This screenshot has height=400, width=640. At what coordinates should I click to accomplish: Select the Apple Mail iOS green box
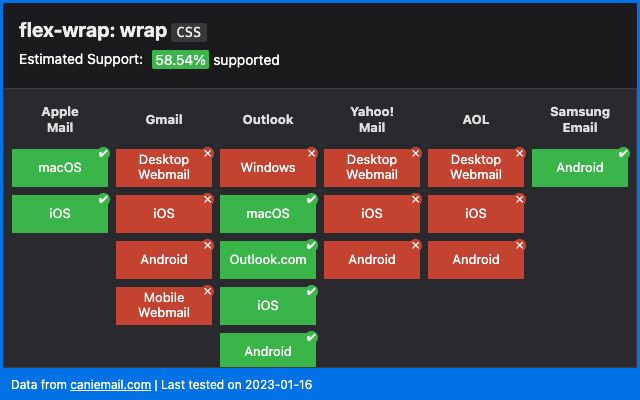tap(59, 214)
